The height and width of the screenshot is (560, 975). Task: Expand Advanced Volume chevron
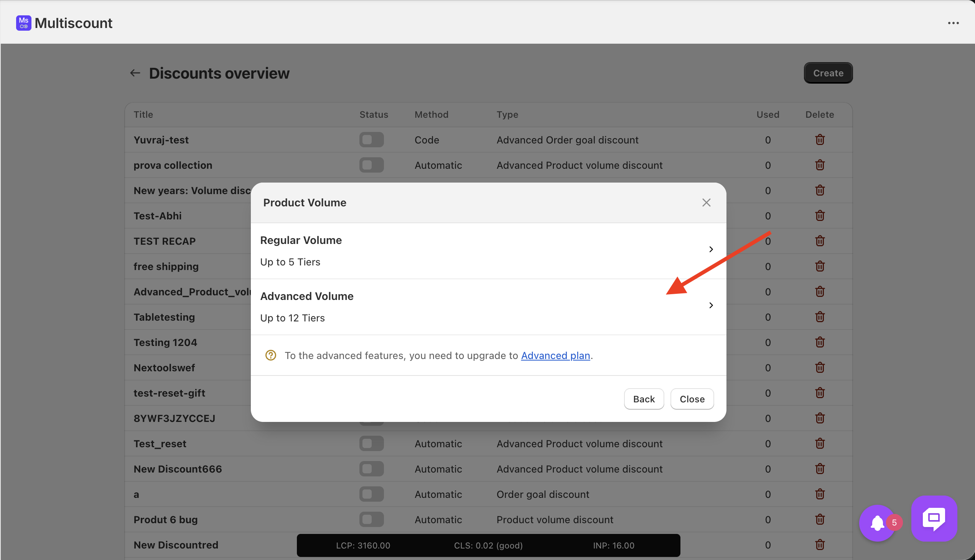(x=711, y=305)
